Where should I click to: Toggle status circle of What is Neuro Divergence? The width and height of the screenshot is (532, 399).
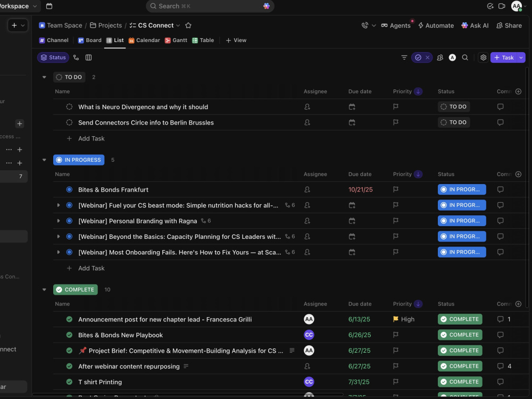[69, 107]
